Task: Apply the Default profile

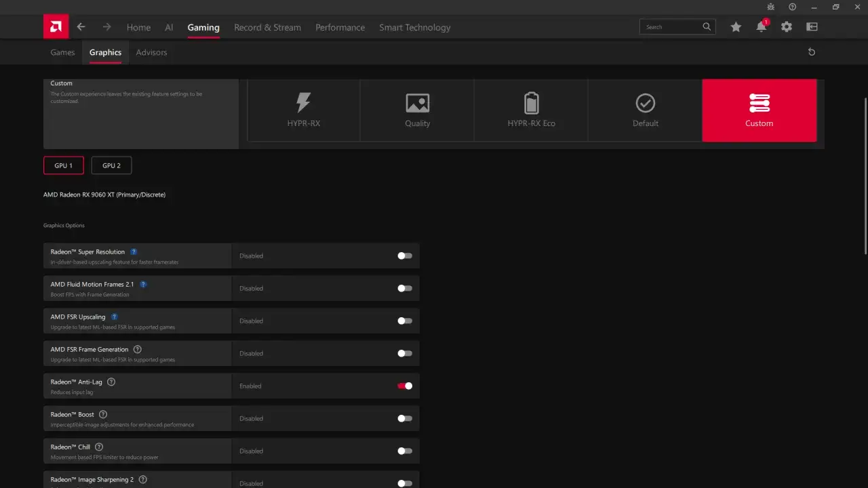Action: 645,110
